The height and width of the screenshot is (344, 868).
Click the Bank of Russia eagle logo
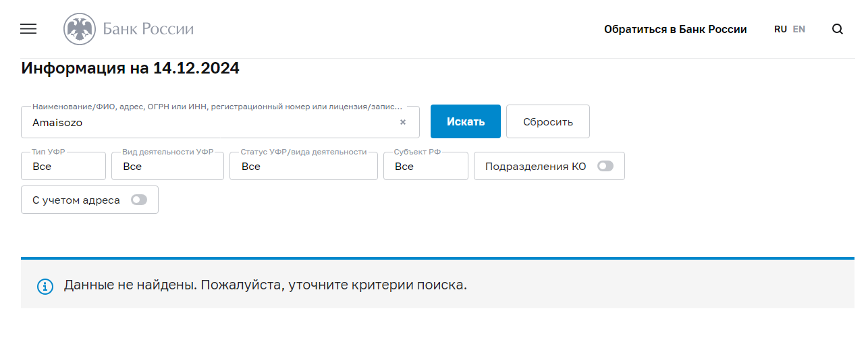pyautogui.click(x=80, y=29)
